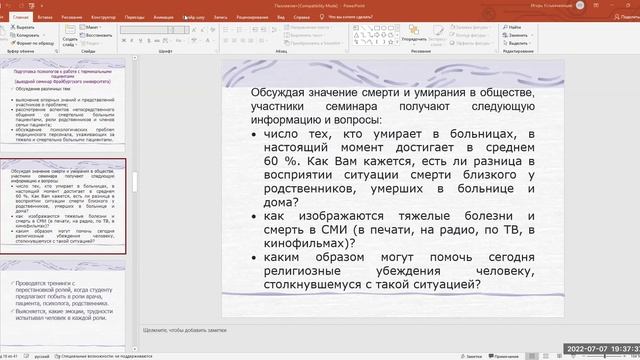Open Comments (Примечания) from status bar

(x=504, y=356)
